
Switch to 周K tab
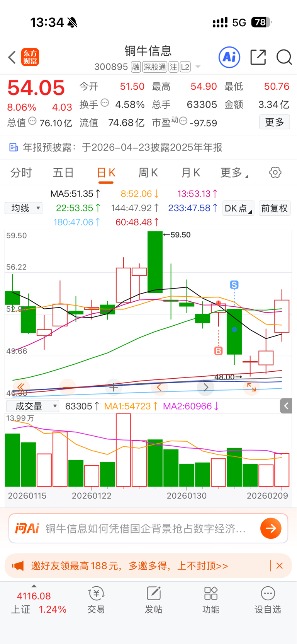(x=148, y=173)
